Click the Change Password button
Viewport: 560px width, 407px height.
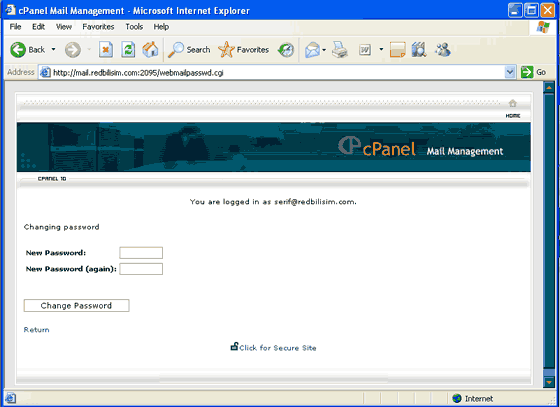click(x=76, y=306)
